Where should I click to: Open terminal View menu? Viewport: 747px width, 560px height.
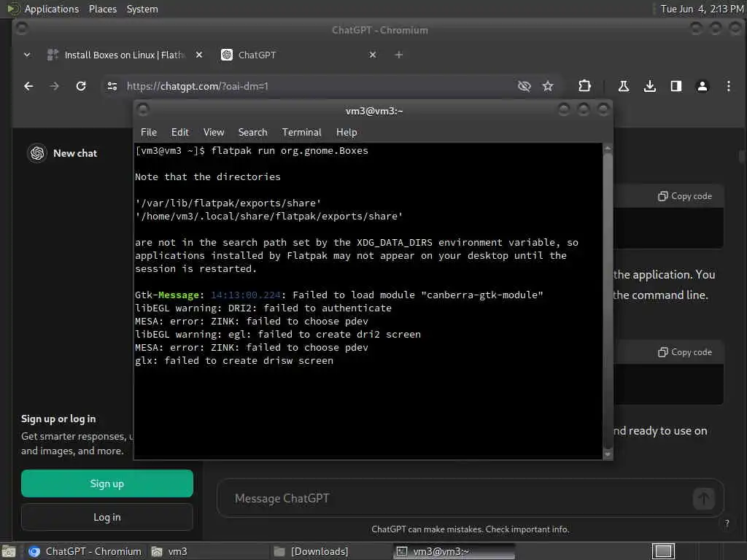click(x=214, y=133)
